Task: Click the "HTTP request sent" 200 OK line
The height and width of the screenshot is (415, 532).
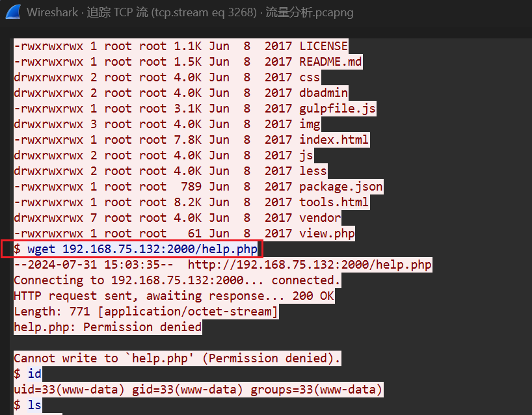Action: (174, 296)
